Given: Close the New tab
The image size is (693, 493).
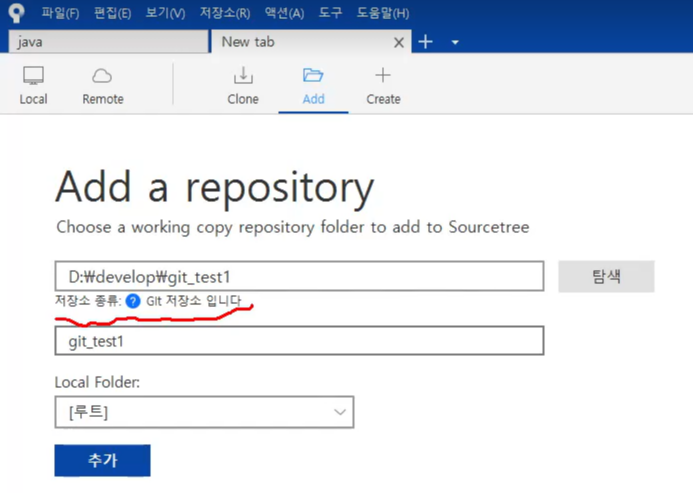Looking at the screenshot, I should click(399, 42).
